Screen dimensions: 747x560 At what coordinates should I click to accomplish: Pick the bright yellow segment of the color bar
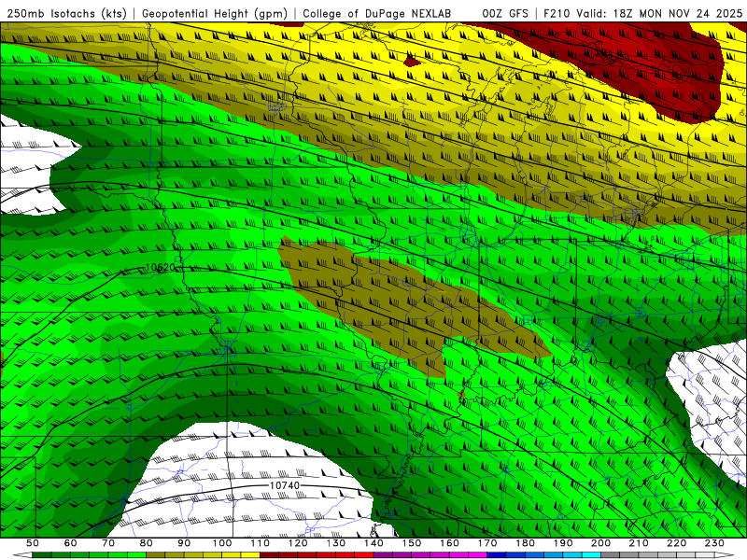(x=250, y=554)
